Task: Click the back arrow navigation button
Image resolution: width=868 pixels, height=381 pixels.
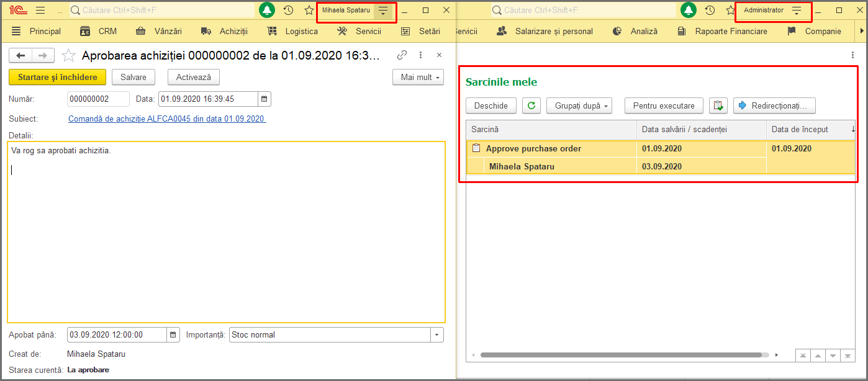Action: [20, 56]
